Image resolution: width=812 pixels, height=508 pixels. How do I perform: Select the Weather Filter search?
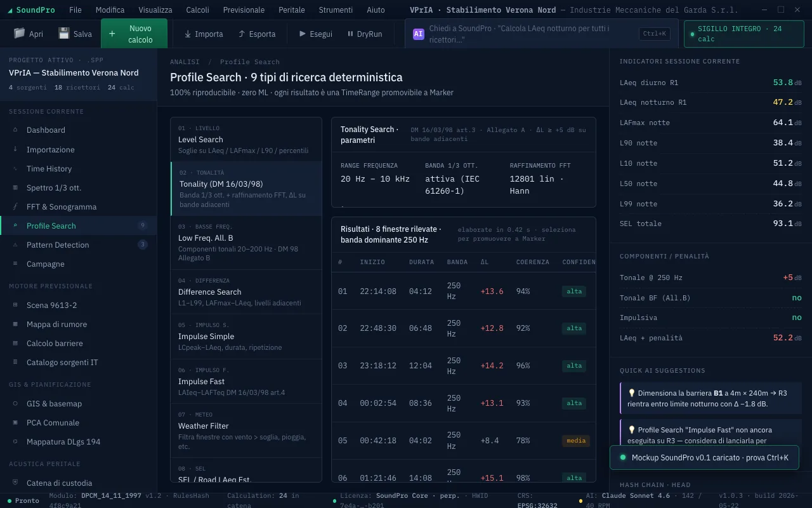[x=246, y=431]
